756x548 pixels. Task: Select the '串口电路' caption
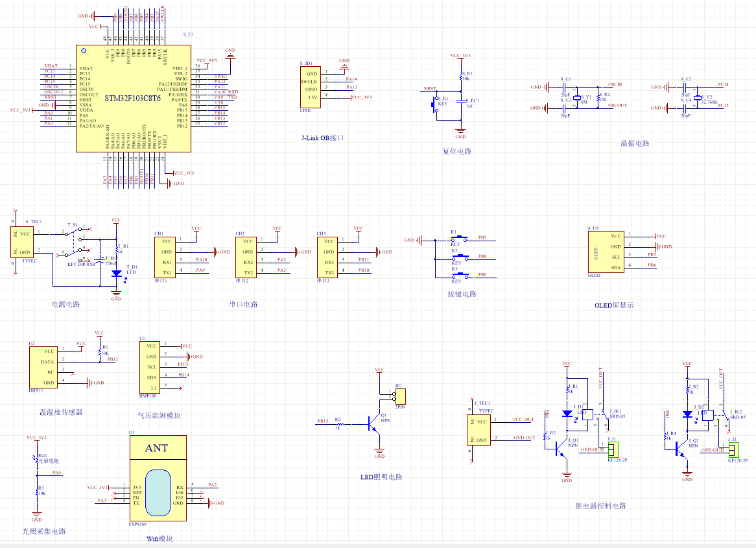(244, 304)
